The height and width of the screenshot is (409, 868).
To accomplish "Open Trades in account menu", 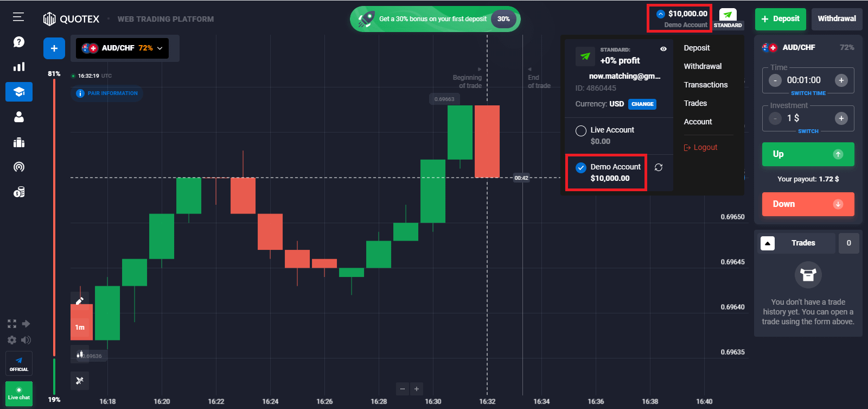I will [x=695, y=103].
